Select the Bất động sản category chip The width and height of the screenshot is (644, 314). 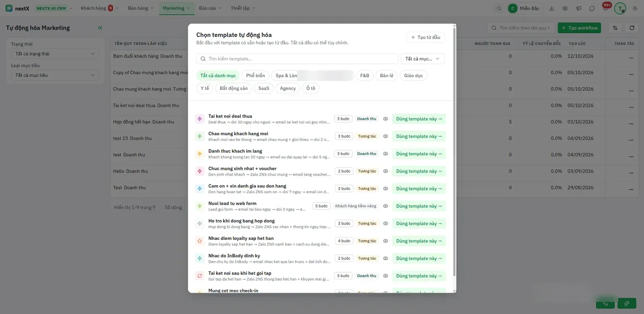coord(233,88)
